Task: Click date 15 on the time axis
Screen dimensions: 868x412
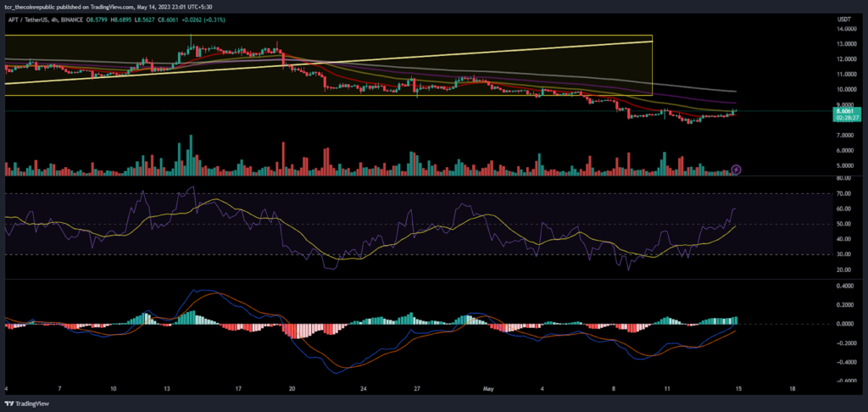Action: pos(738,389)
